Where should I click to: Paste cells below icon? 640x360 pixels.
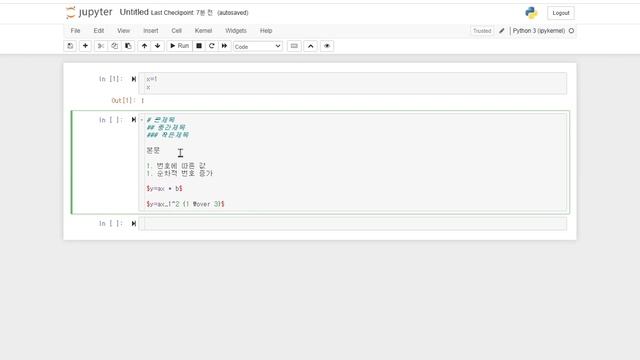tap(128, 46)
